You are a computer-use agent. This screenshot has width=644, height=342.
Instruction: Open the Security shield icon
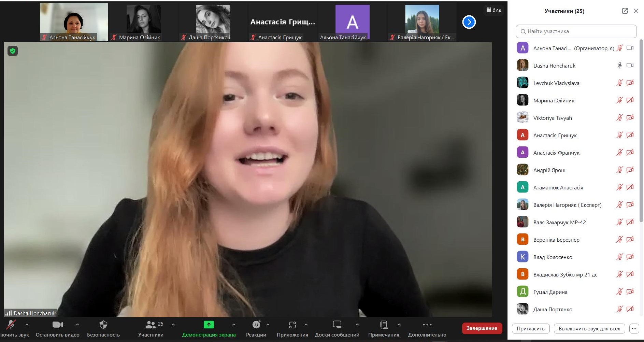point(103,325)
